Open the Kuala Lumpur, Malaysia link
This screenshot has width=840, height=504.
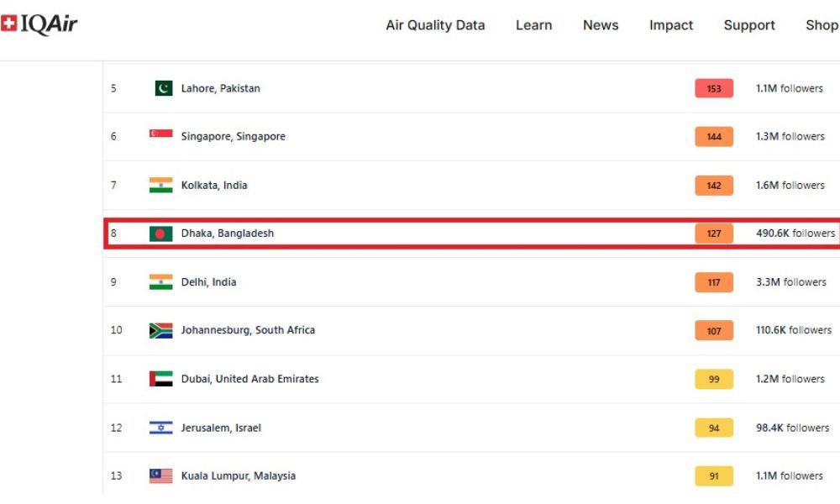(x=238, y=475)
